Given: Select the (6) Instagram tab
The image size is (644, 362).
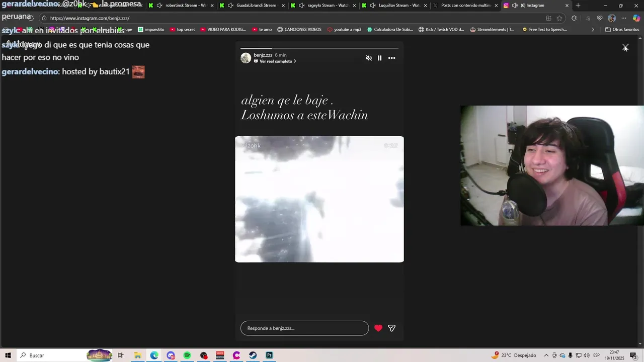Looking at the screenshot, I should (536, 6).
